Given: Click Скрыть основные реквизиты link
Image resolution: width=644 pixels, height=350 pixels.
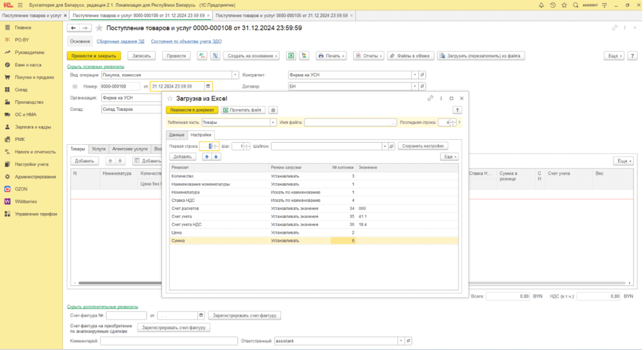Looking at the screenshot, I should [x=96, y=67].
